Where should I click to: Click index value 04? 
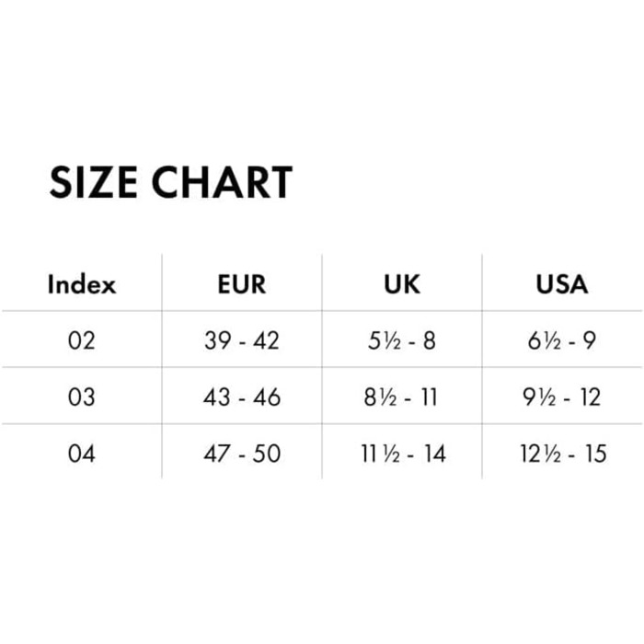pos(82,454)
